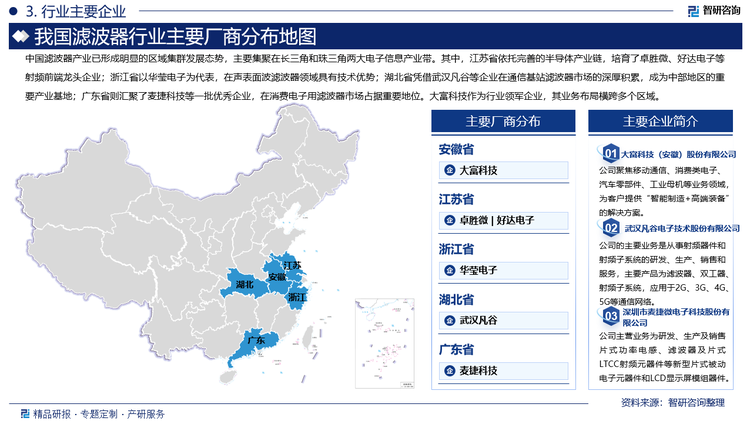Open 大富科技（安徽）股份有限公司 title
750x421 pixels.
point(678,155)
